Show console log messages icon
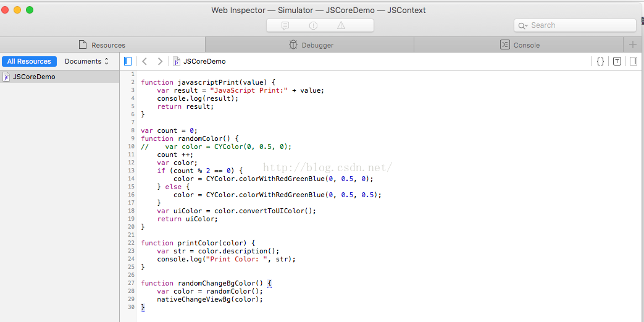This screenshot has height=322, width=644. point(285,25)
